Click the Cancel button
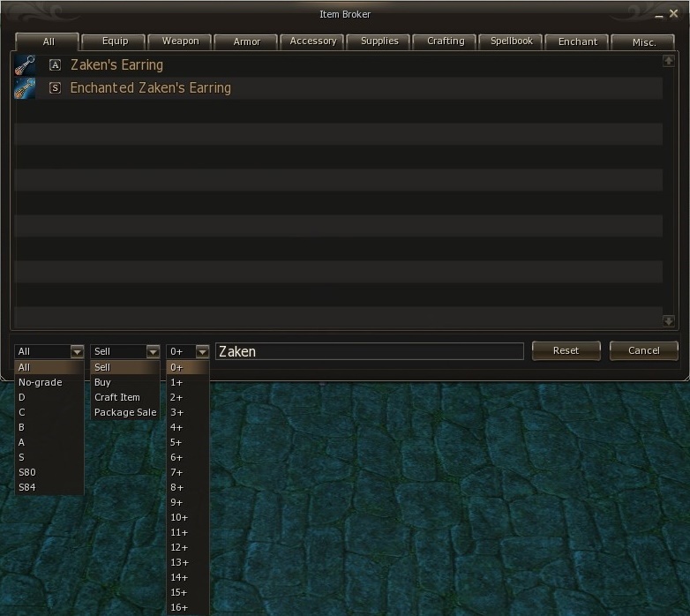The height and width of the screenshot is (616, 690). 643,350
